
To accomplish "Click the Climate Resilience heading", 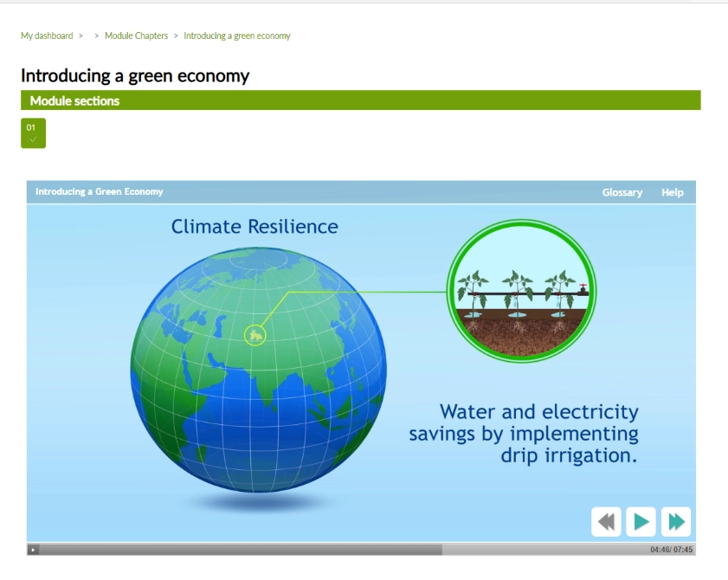I will click(x=254, y=227).
